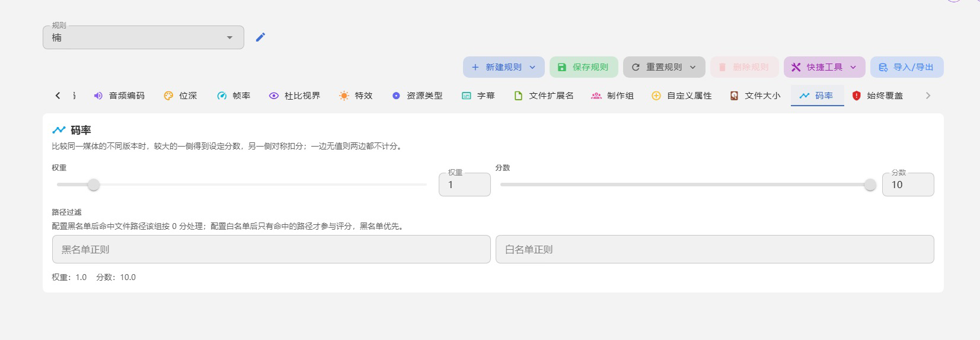Switch to the 杜比视界 tab
The image size is (980, 340).
(295, 96)
